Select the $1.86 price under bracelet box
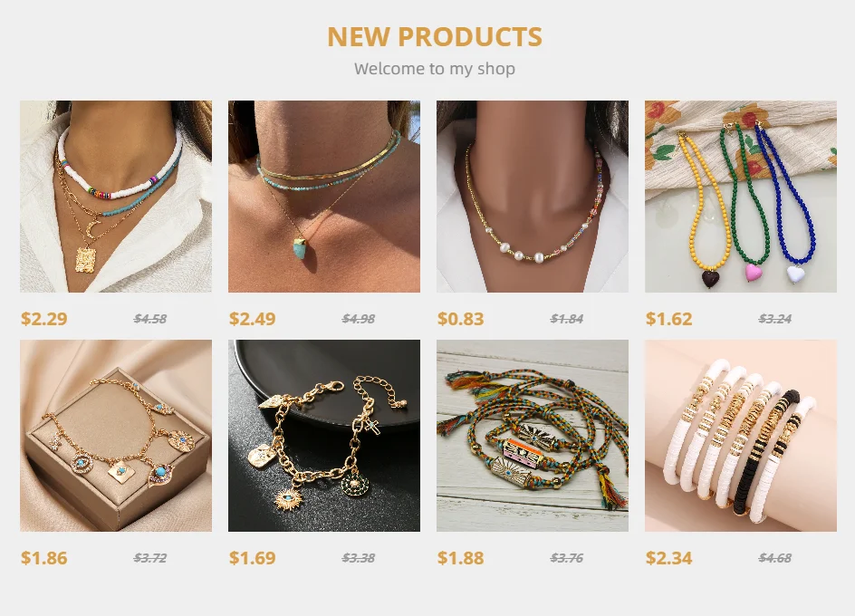Image resolution: width=855 pixels, height=616 pixels. point(44,558)
